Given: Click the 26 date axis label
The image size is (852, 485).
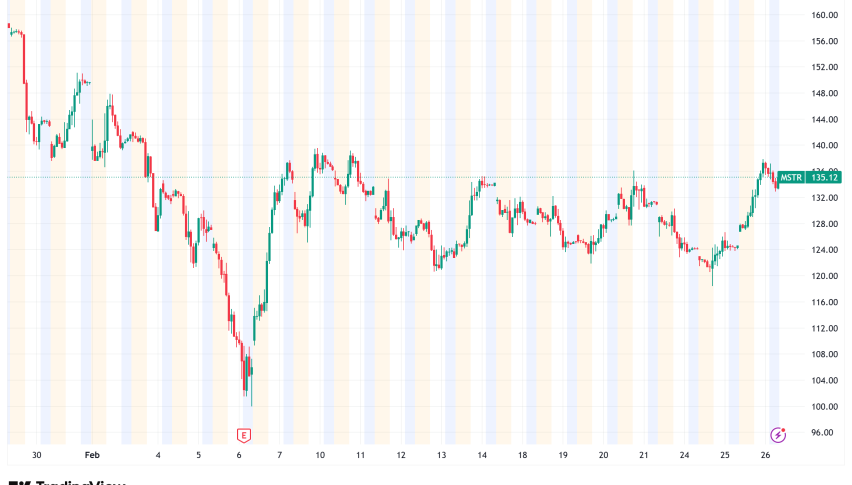Looking at the screenshot, I should [x=765, y=455].
